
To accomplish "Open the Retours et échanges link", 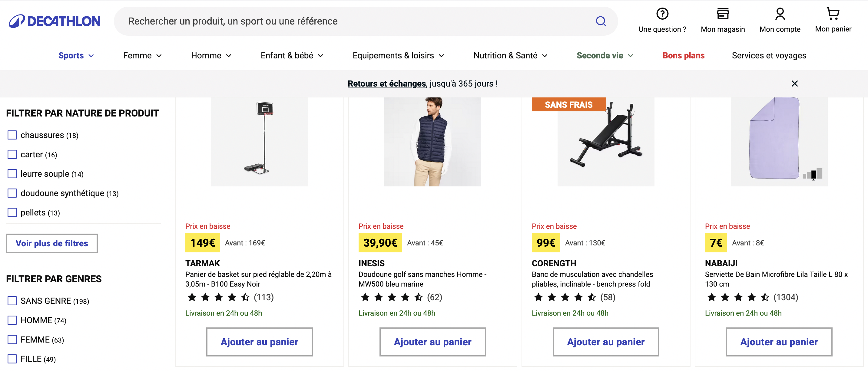I will tap(386, 84).
